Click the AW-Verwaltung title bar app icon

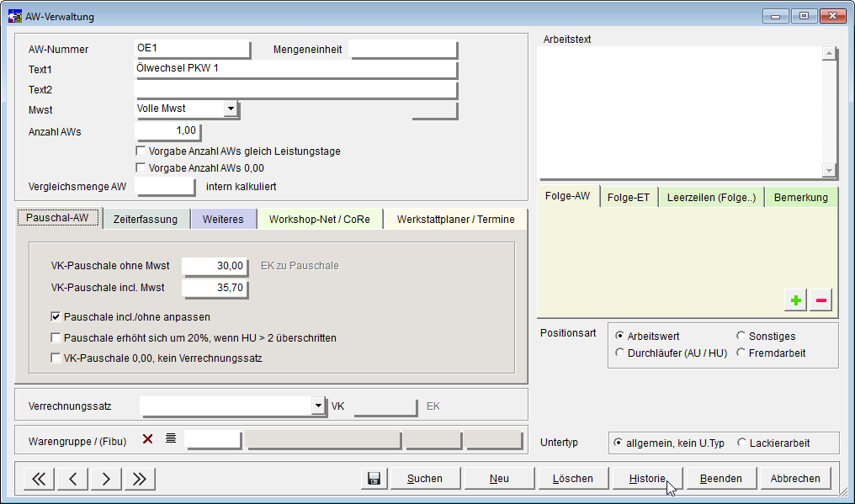coord(14,16)
